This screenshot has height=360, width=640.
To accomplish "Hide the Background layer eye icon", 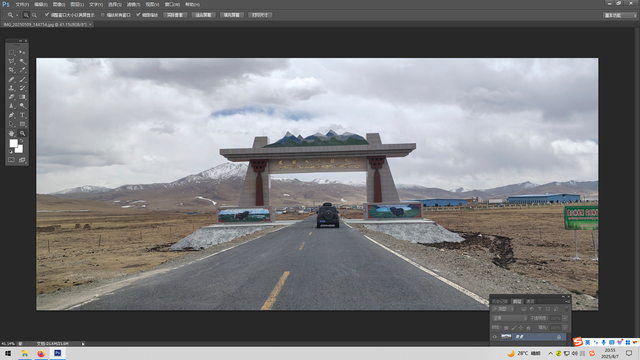I will [495, 337].
